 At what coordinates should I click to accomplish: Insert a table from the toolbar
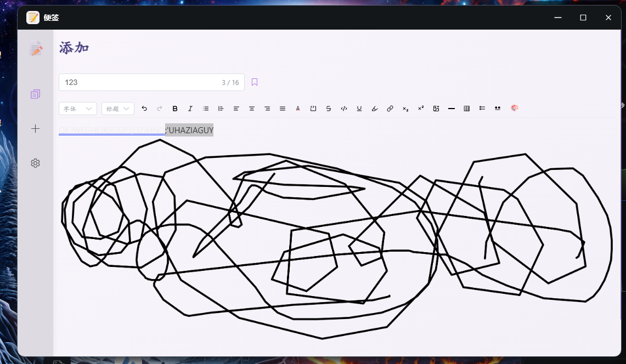coord(466,108)
